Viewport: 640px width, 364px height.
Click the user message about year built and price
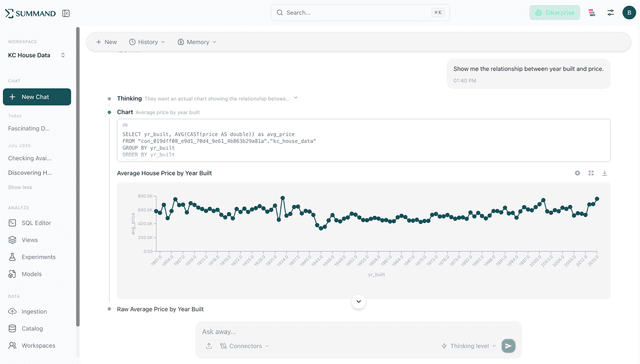529,73
